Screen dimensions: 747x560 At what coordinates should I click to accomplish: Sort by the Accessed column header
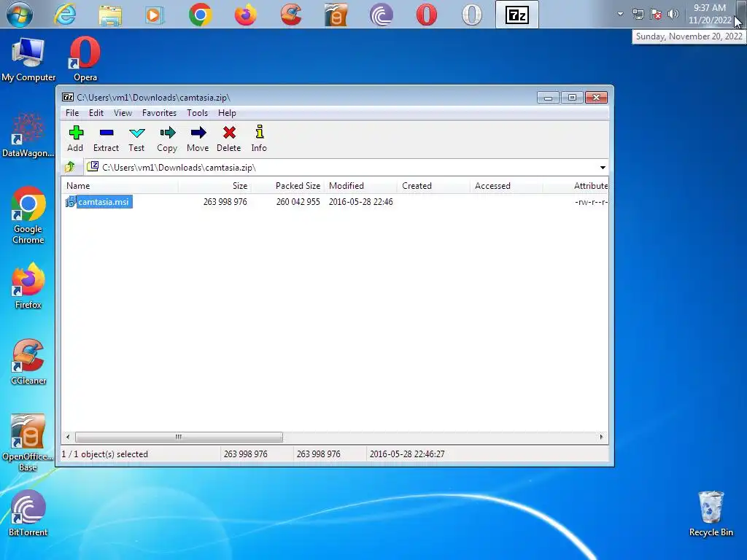coord(506,186)
